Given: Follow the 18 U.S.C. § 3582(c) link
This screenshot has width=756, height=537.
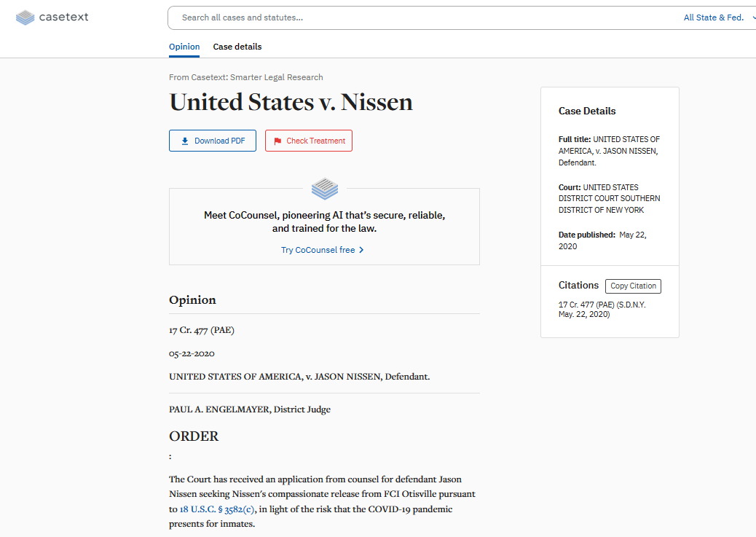Looking at the screenshot, I should [x=217, y=509].
